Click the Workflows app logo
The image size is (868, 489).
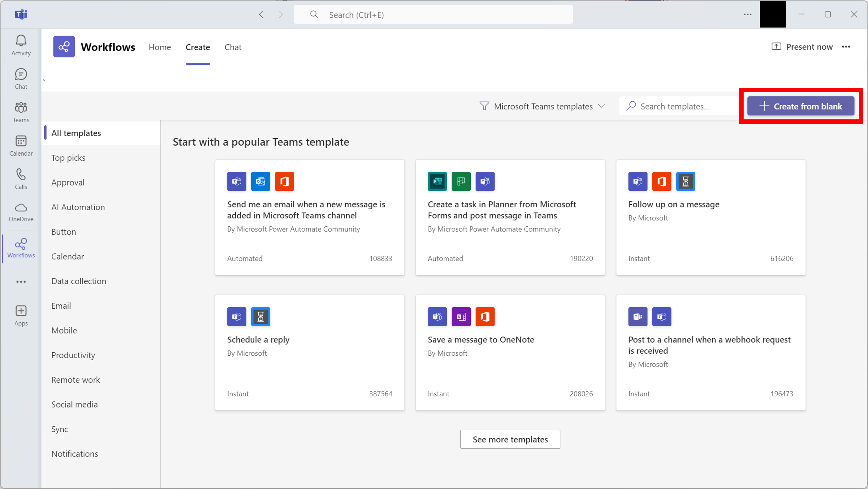pos(64,46)
